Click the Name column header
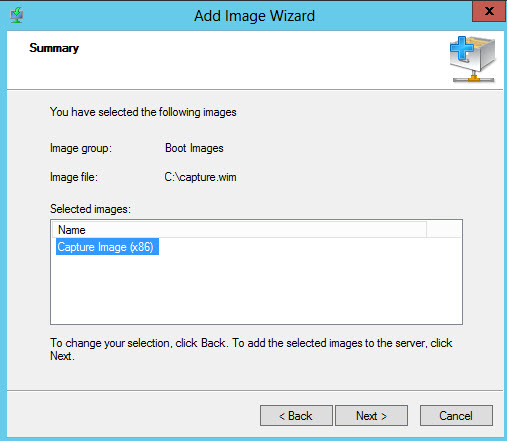 pos(239,230)
